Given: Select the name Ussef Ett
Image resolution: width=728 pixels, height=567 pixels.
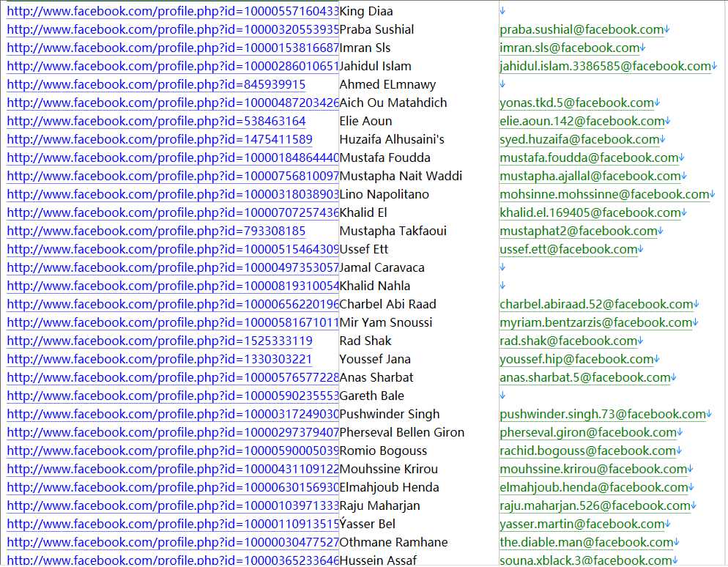Looking at the screenshot, I should click(x=364, y=249).
